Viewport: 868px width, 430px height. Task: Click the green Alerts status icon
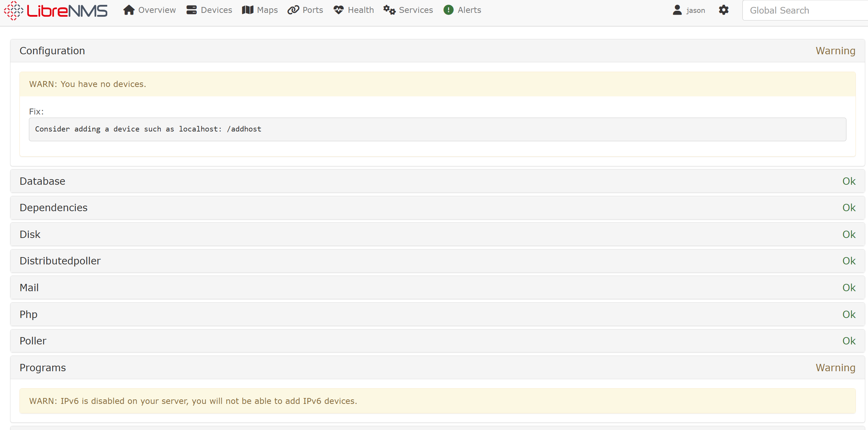click(x=448, y=10)
